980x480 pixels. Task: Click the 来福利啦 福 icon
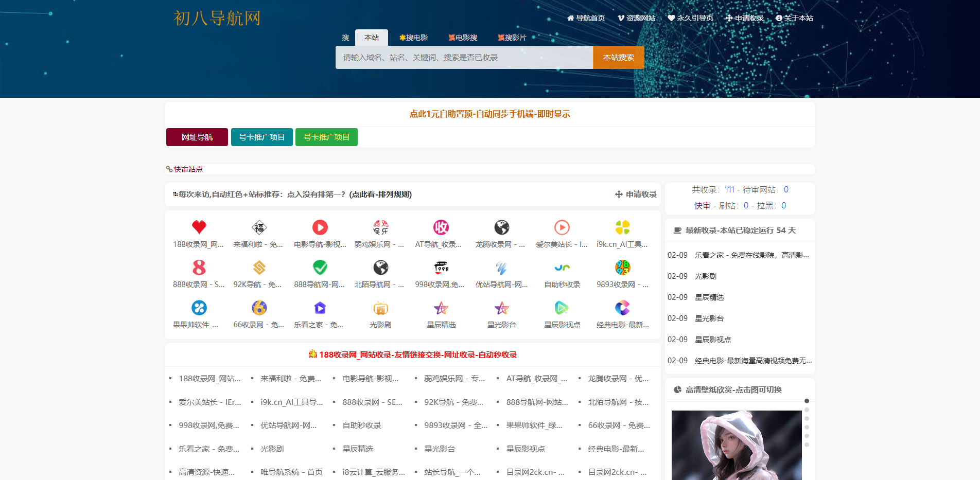click(x=259, y=226)
